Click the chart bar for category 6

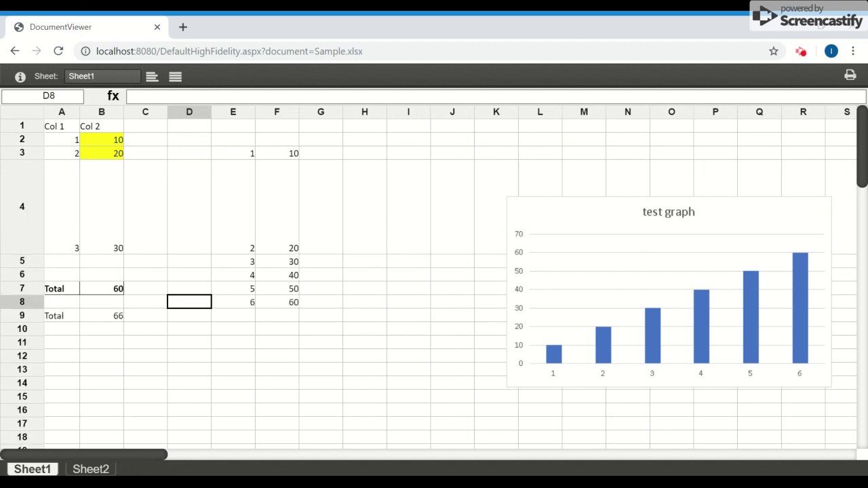point(800,308)
